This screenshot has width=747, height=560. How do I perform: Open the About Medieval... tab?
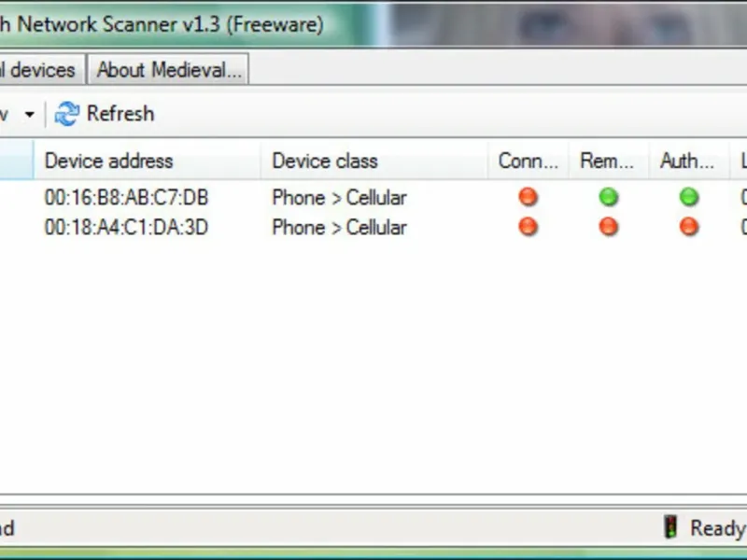point(168,69)
